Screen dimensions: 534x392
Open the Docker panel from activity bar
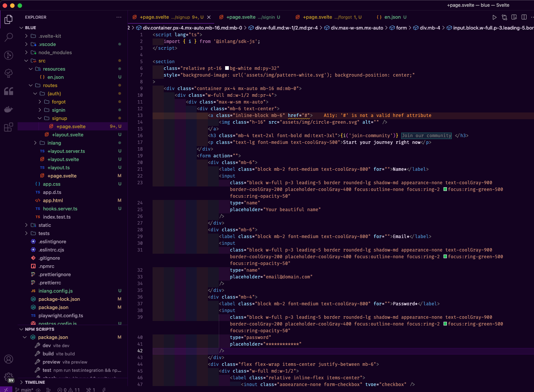[9, 109]
